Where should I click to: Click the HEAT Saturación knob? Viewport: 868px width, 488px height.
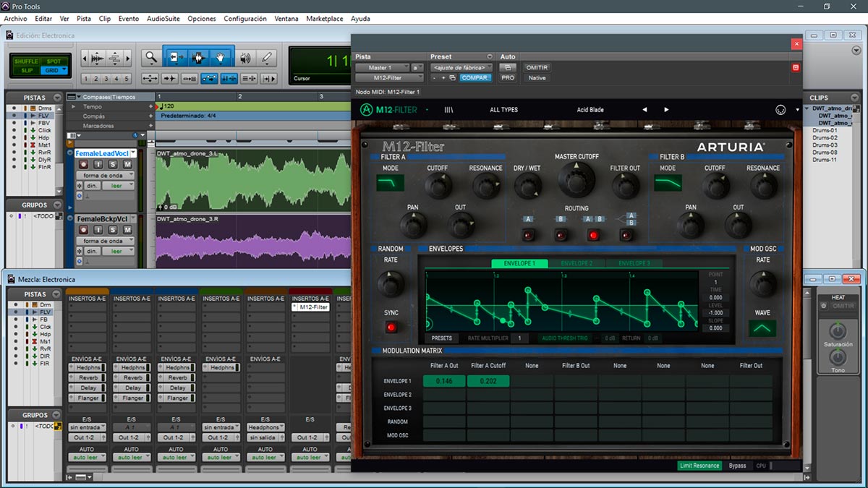[837, 332]
